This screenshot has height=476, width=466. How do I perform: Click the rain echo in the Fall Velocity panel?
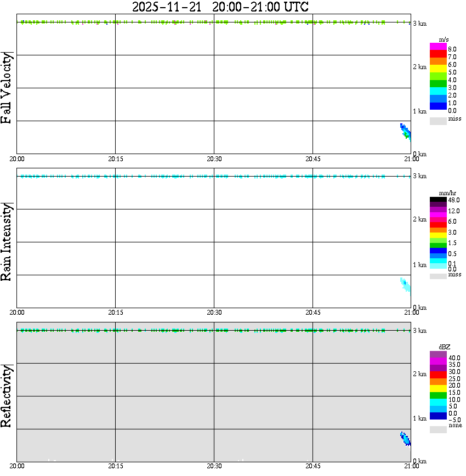pos(405,132)
